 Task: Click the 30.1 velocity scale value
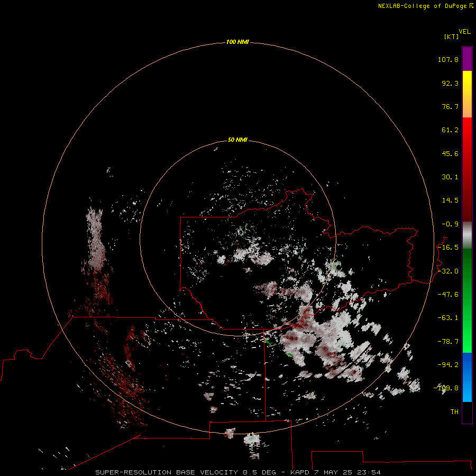450,177
